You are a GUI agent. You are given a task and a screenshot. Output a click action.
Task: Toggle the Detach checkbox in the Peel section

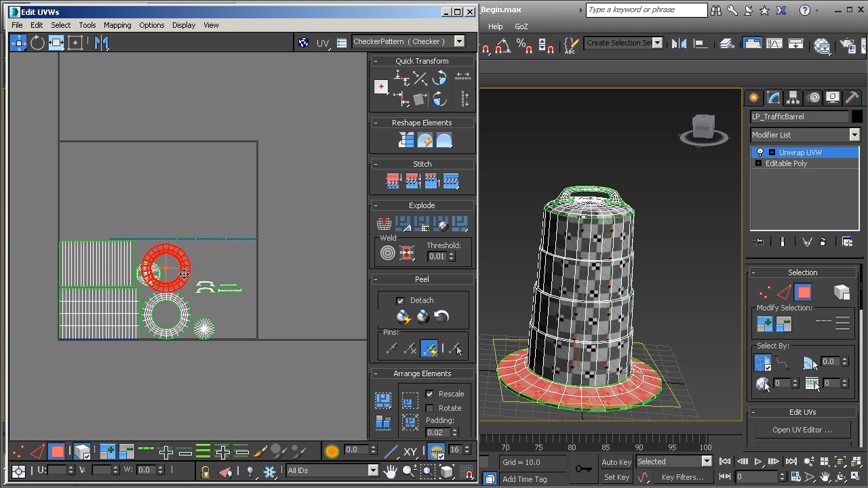399,300
